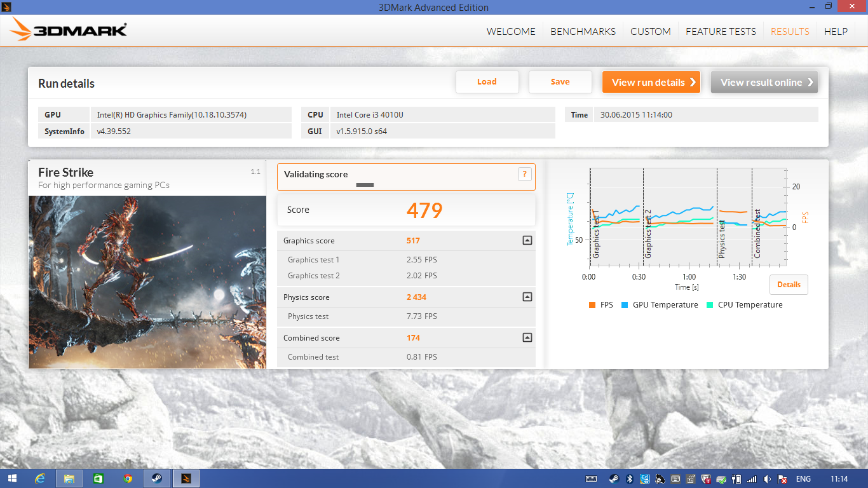Image resolution: width=868 pixels, height=488 pixels.
Task: Click the taskbar clock 11:14
Action: 839,478
